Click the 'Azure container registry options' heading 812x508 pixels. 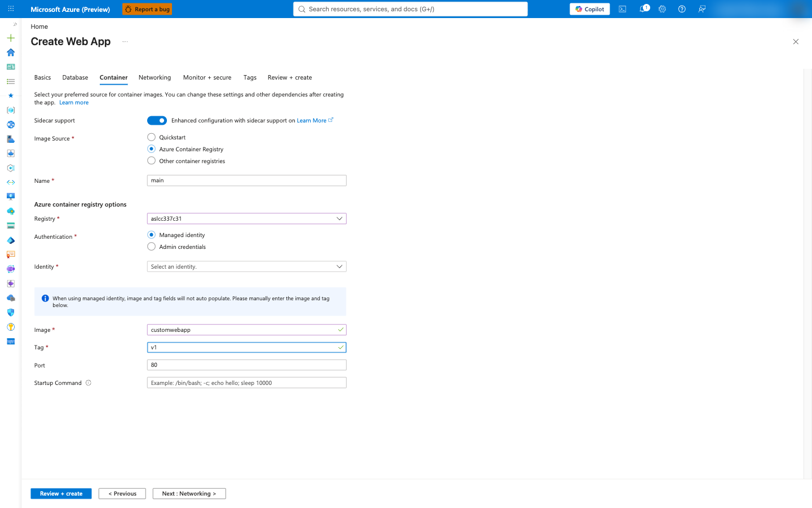(80, 204)
